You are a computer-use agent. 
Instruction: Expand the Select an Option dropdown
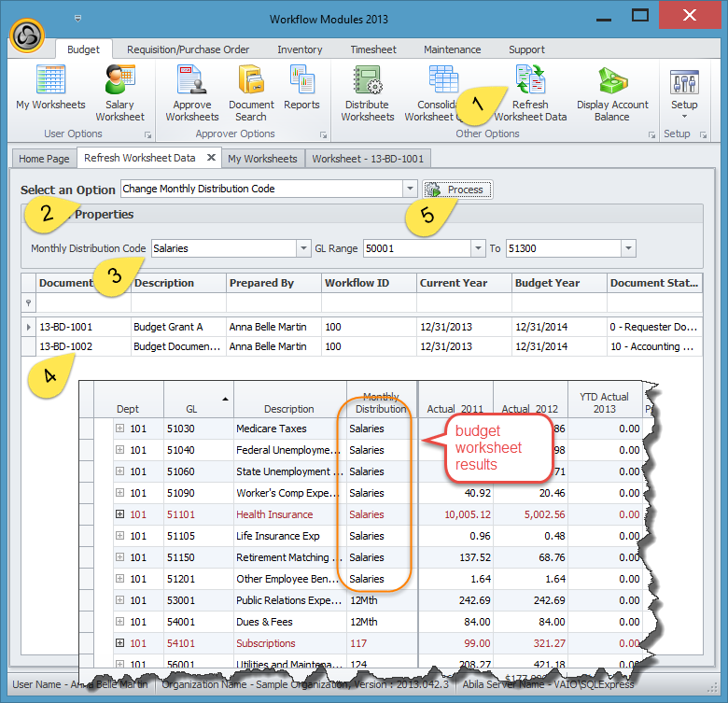[x=409, y=190]
